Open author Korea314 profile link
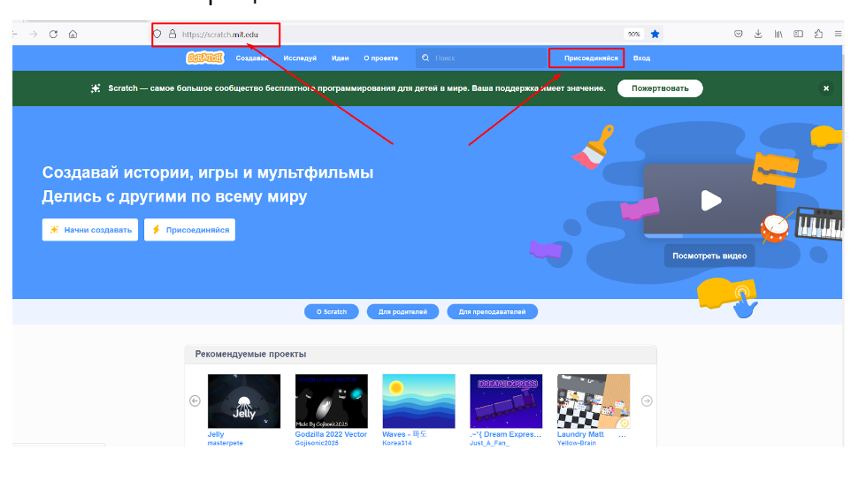 pos(396,443)
